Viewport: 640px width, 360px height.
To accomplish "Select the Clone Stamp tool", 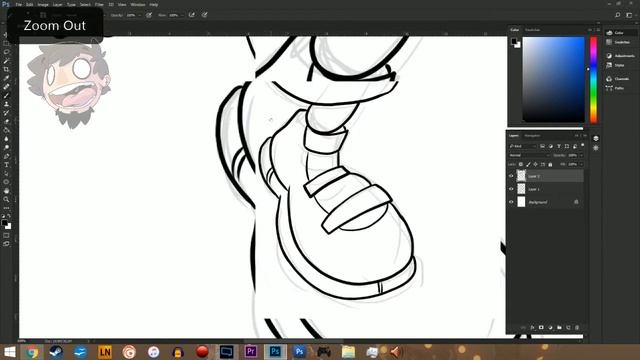I will [x=7, y=104].
